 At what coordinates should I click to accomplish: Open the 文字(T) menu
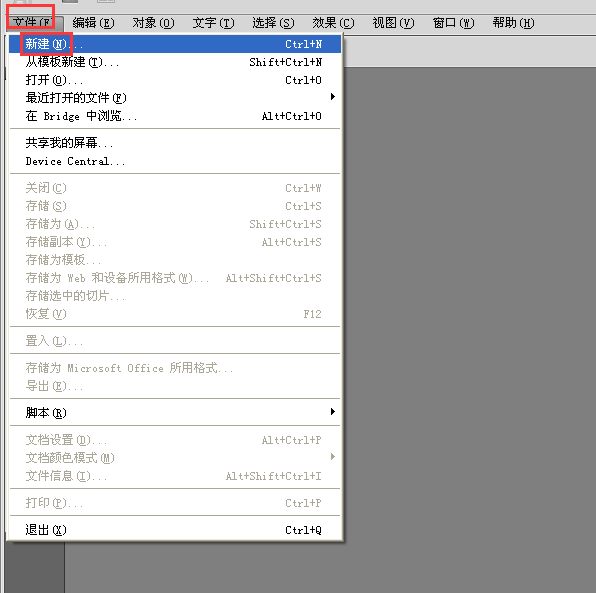[213, 23]
